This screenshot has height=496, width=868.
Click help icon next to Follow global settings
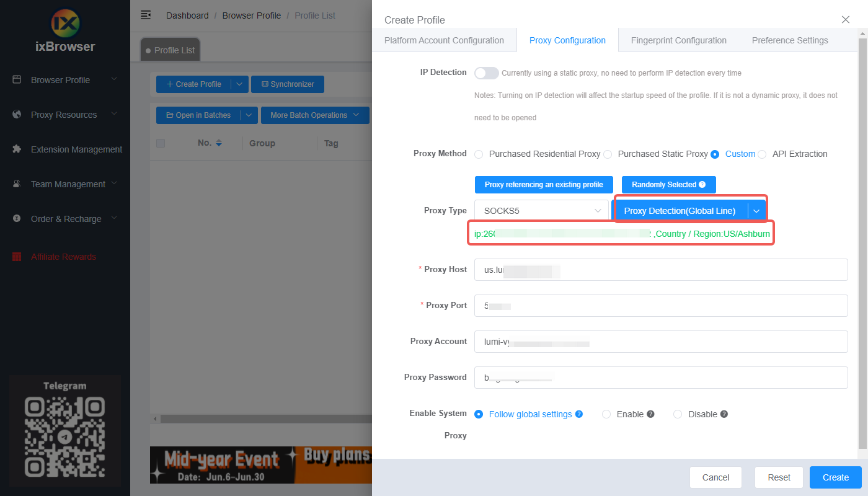579,414
